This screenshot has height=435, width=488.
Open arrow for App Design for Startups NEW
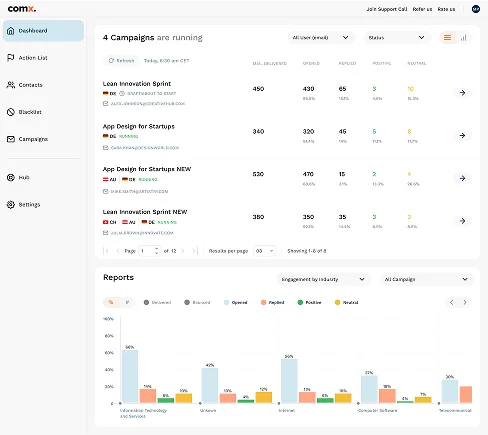coord(462,178)
